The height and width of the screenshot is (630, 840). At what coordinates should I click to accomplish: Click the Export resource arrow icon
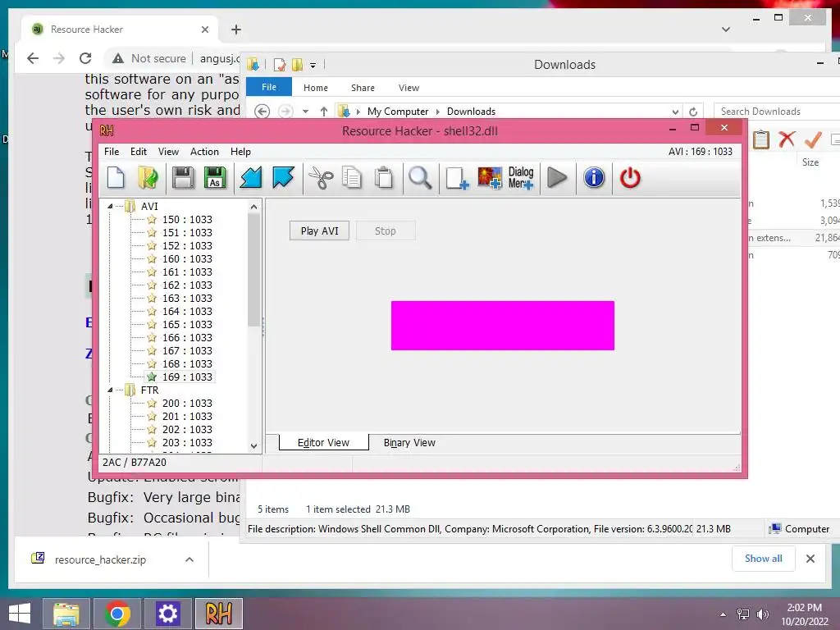click(283, 178)
